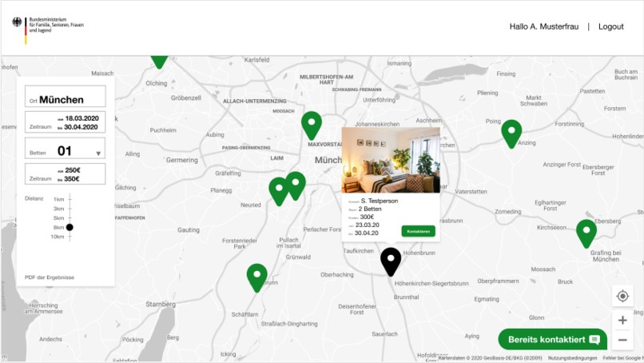Zoom in with the plus button

[x=622, y=321]
